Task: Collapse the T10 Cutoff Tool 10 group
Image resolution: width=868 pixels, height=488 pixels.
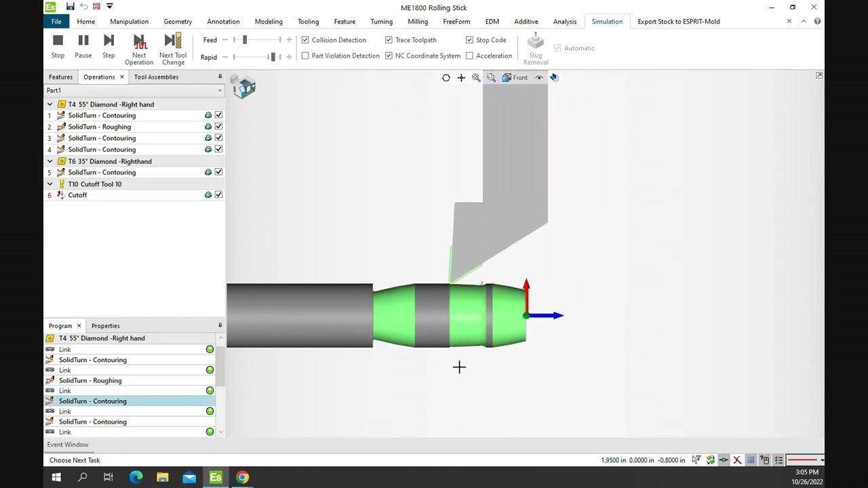Action: [50, 184]
